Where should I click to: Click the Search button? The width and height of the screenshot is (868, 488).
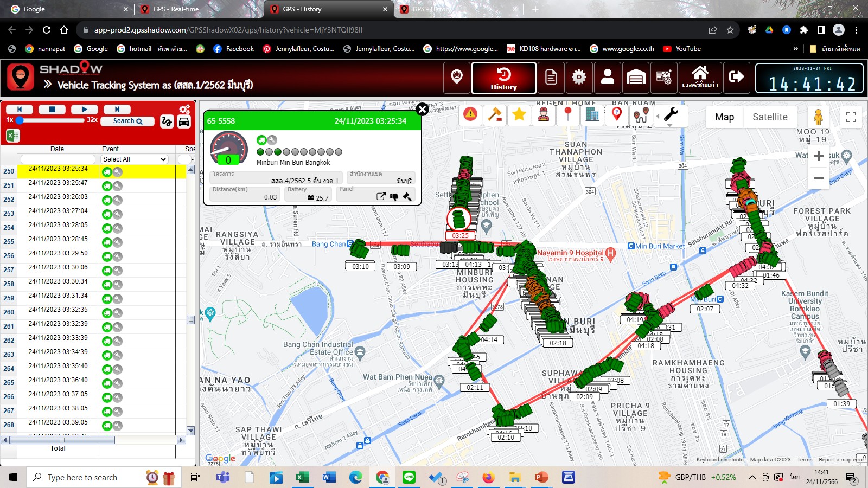coord(127,121)
